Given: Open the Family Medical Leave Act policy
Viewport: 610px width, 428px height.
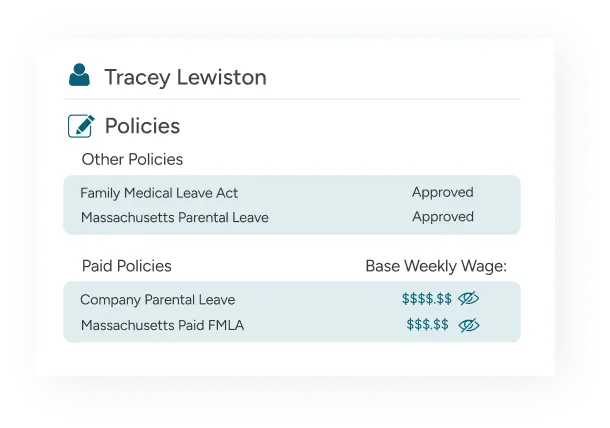Looking at the screenshot, I should click(159, 192).
